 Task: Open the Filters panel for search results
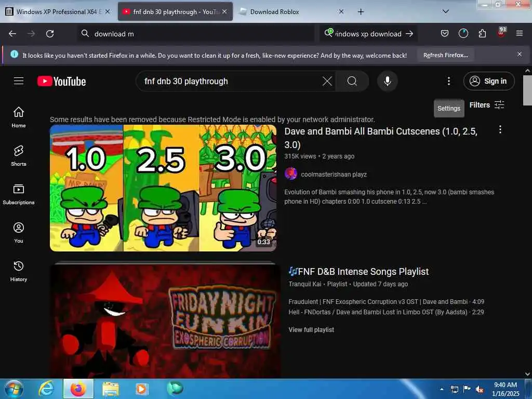tap(486, 105)
